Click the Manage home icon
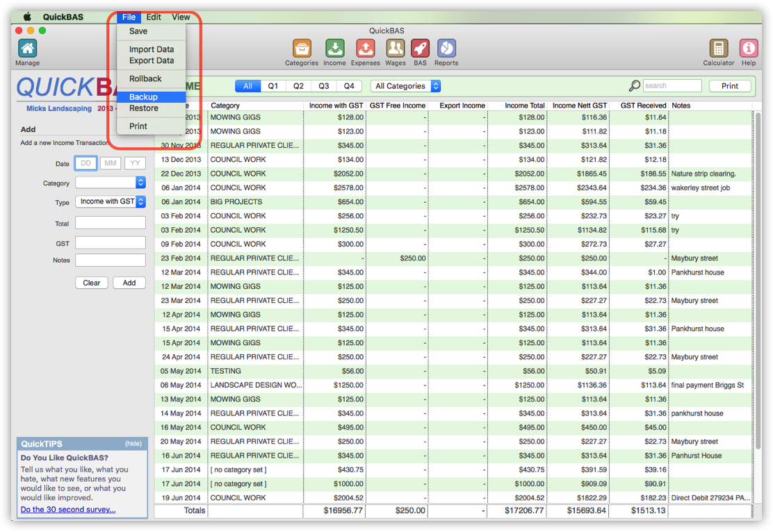Image resolution: width=773 pixels, height=532 pixels. 26,47
